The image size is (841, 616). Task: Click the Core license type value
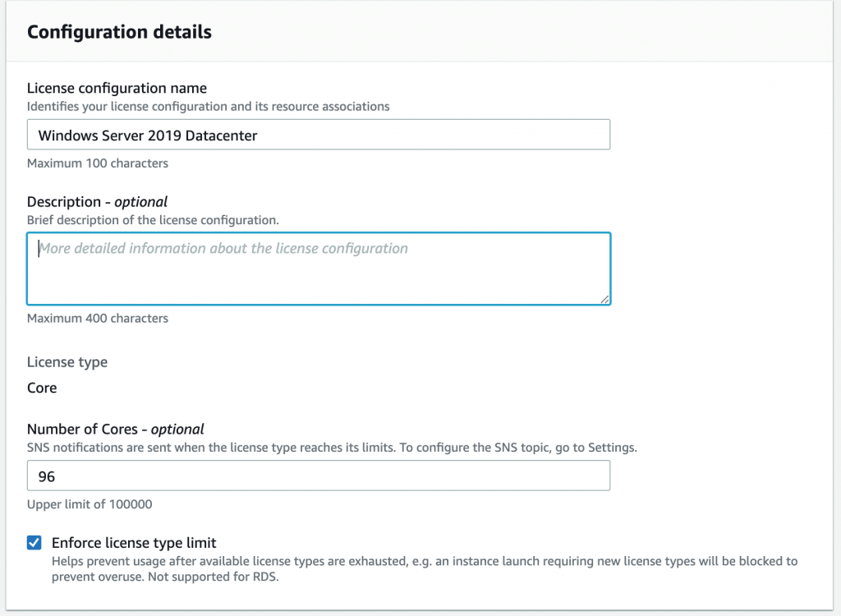(41, 388)
